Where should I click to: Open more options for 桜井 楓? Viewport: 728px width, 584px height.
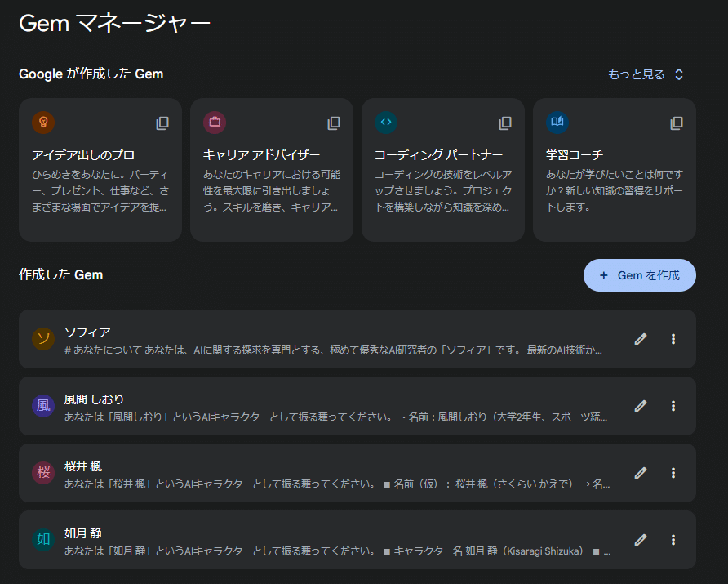point(673,473)
